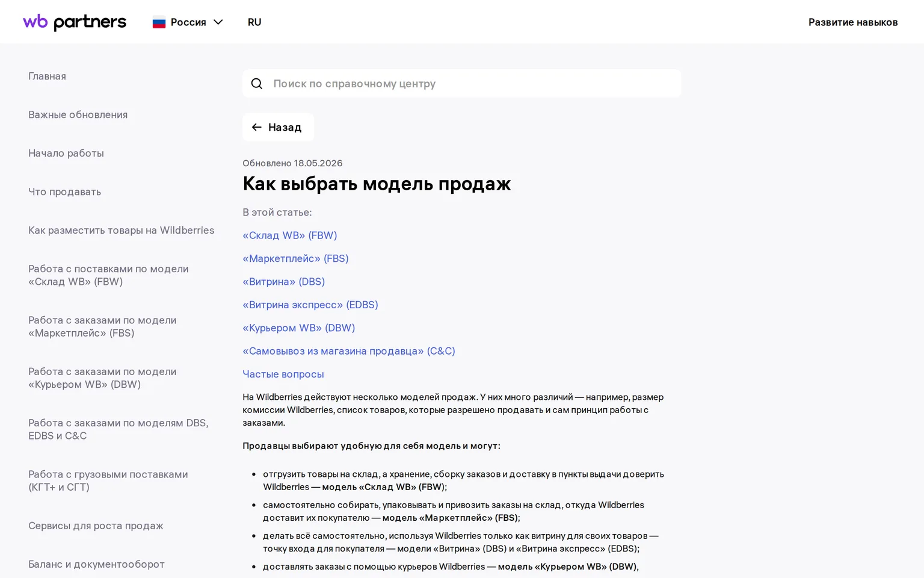Jump to «Курьером WB» (DBW) anchor link
The width and height of the screenshot is (924, 578).
(299, 328)
